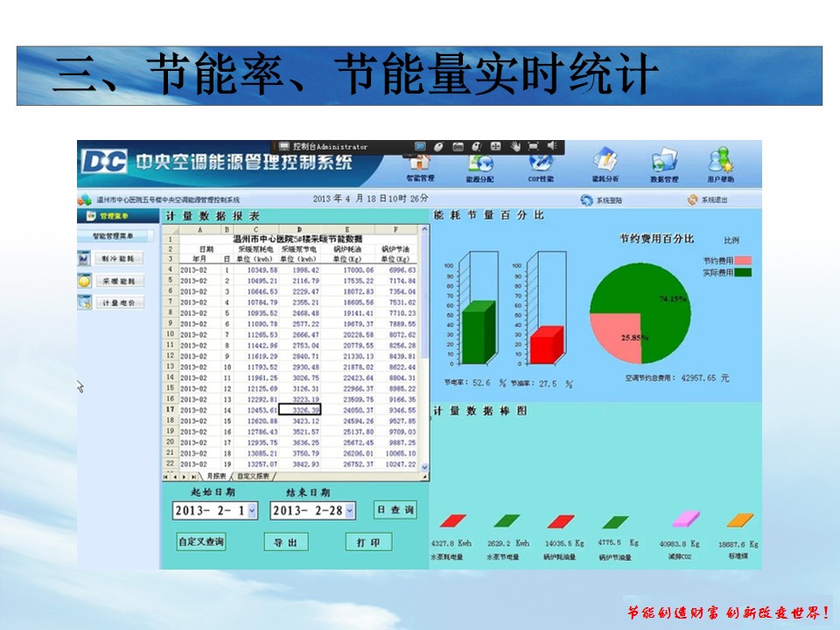Click the pink 25.85% pie slice
The width and height of the screenshot is (840, 630).
pos(619,335)
